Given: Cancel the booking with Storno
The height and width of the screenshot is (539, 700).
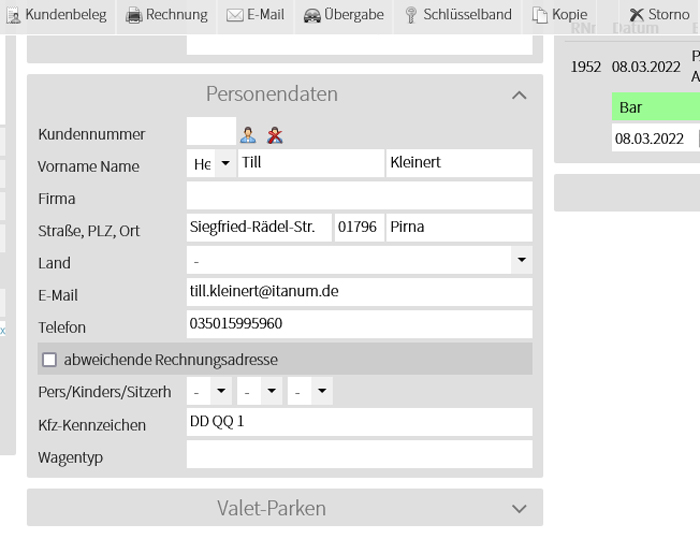Looking at the screenshot, I should [x=659, y=15].
